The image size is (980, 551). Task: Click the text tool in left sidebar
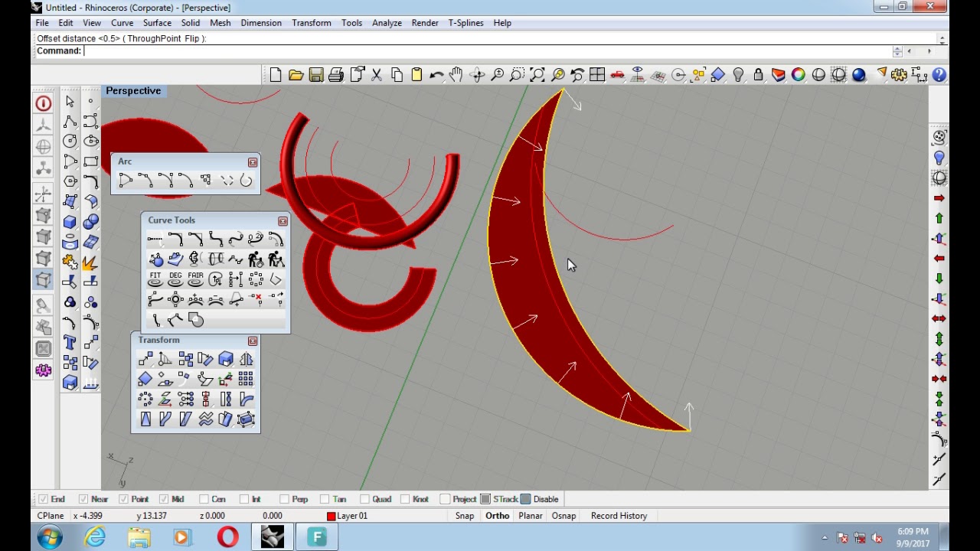coord(70,342)
